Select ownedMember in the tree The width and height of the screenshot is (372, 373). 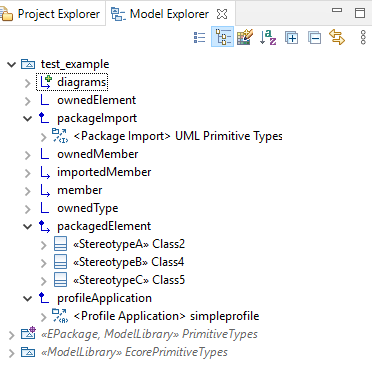(x=98, y=154)
